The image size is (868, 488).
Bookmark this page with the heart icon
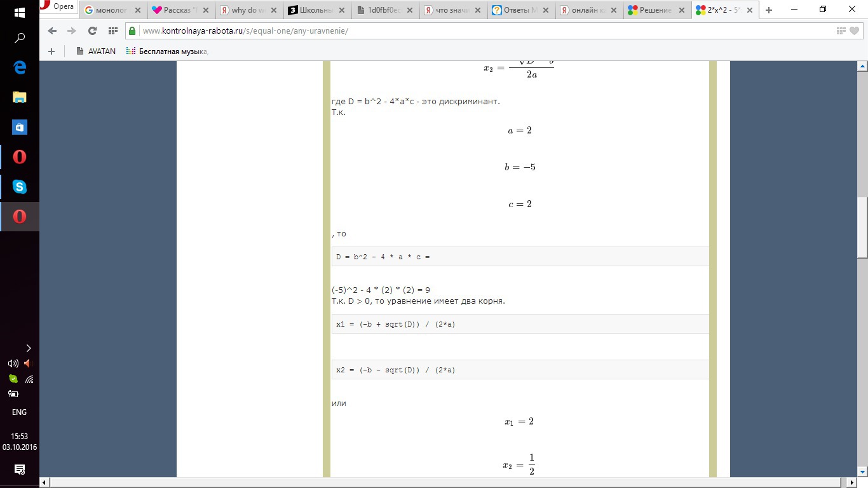click(x=855, y=31)
